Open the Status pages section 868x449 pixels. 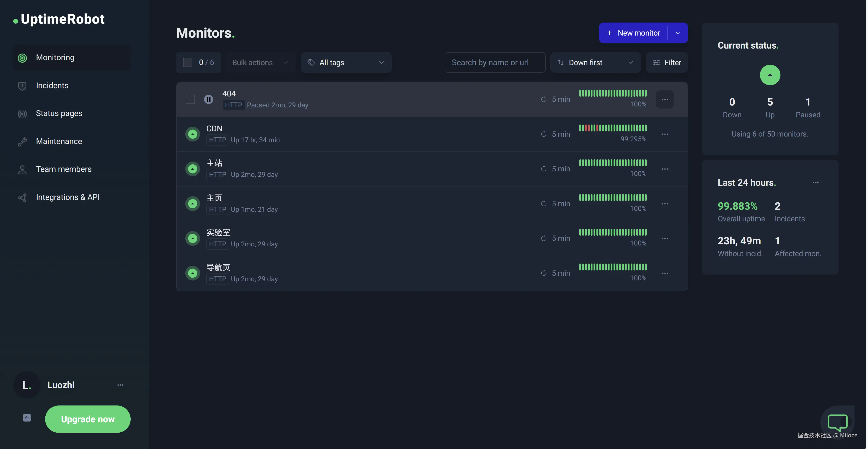coord(59,114)
